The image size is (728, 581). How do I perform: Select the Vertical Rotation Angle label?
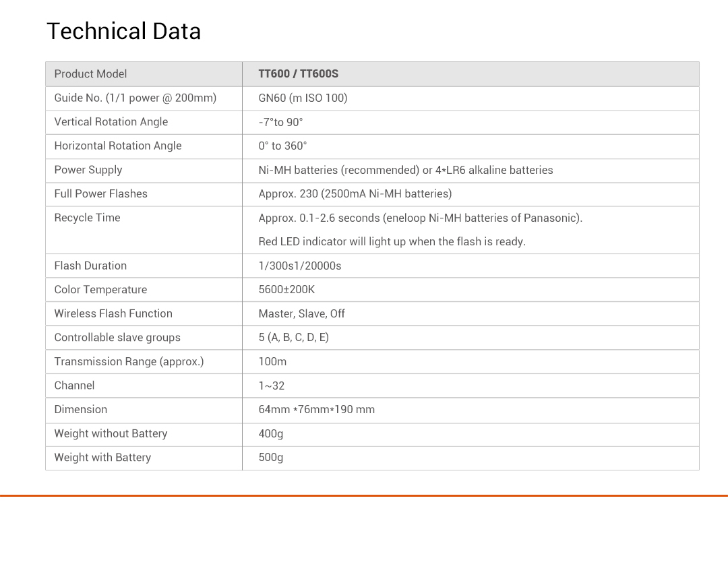[x=111, y=122]
